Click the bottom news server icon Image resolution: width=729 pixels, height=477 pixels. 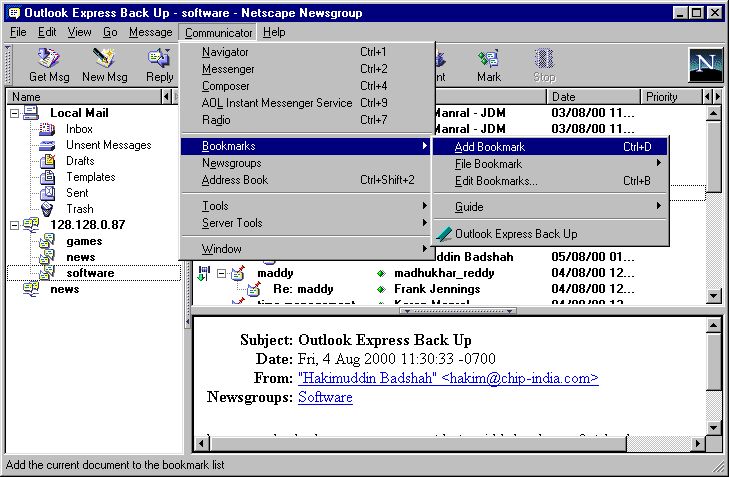coord(31,289)
